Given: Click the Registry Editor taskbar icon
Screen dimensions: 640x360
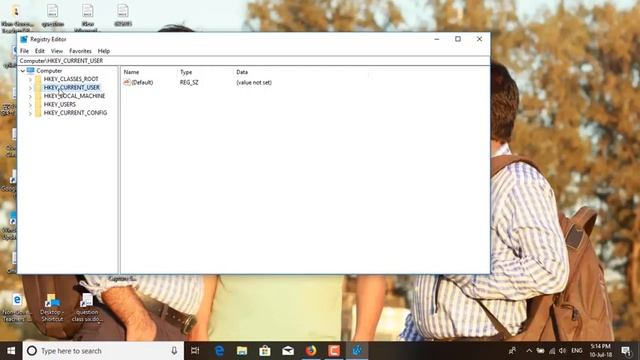Looking at the screenshot, I should 357,351.
